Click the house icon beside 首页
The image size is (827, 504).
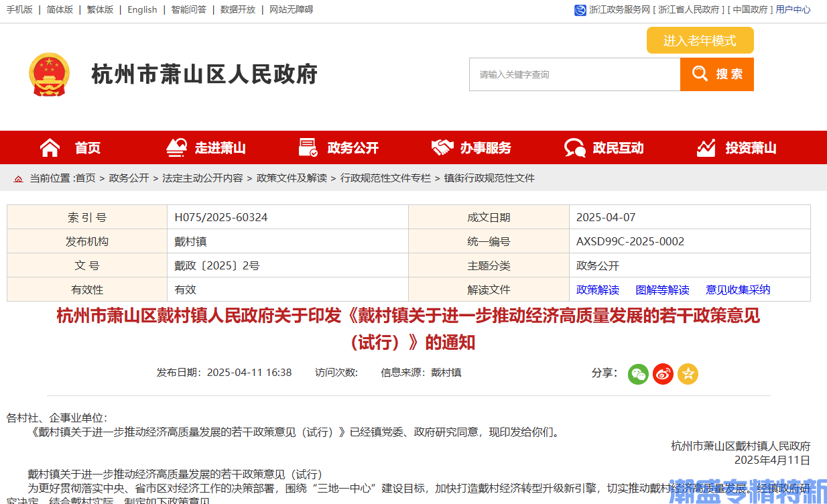[50, 147]
